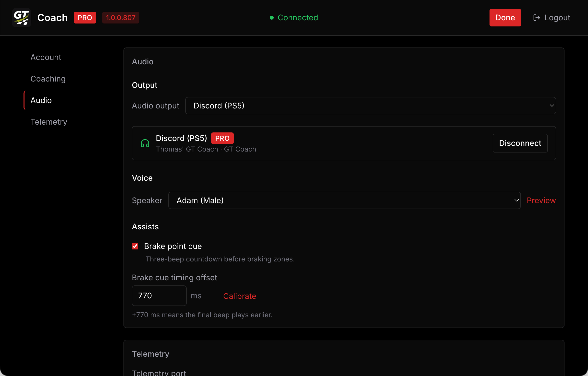Jump to the Telemetry sidebar section

coord(49,122)
